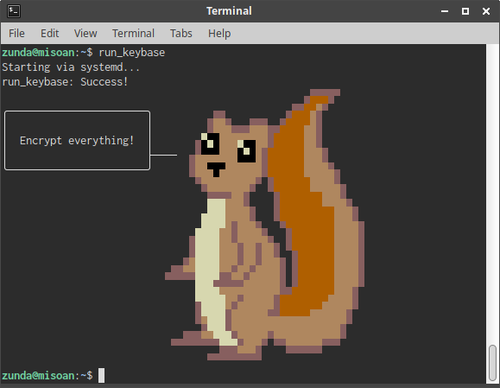Click the 'Terminal' window title
The image size is (500, 388).
pyautogui.click(x=229, y=11)
